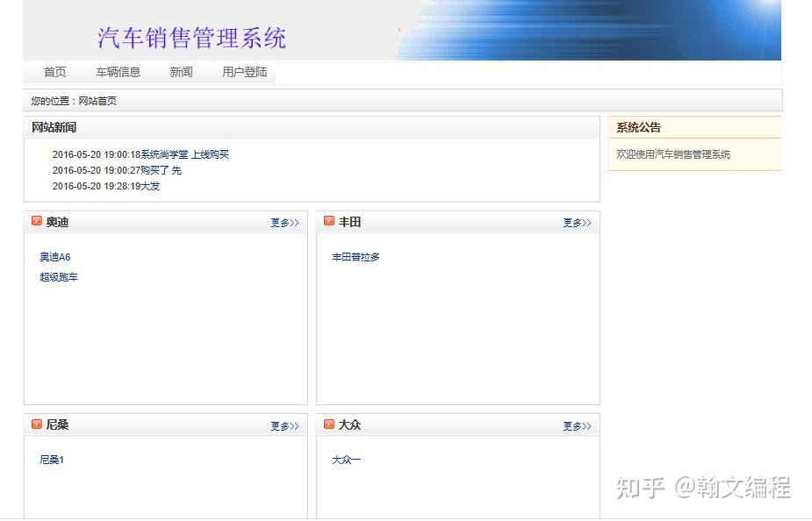The height and width of the screenshot is (521, 812).
Task: Open the 车辆信息 navigation item
Action: [118, 72]
